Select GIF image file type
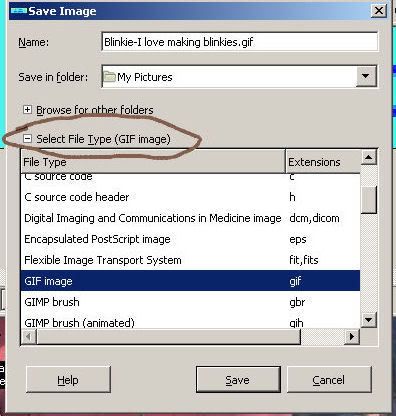396x416 pixels. (x=190, y=281)
